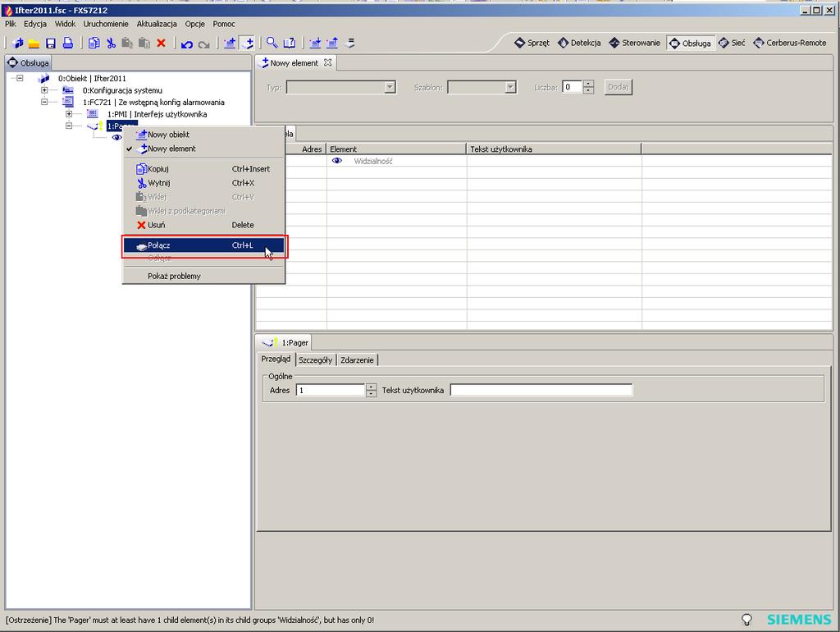Click the undo arrow toolbar icon
Viewport: 840px width, 632px height.
[186, 44]
